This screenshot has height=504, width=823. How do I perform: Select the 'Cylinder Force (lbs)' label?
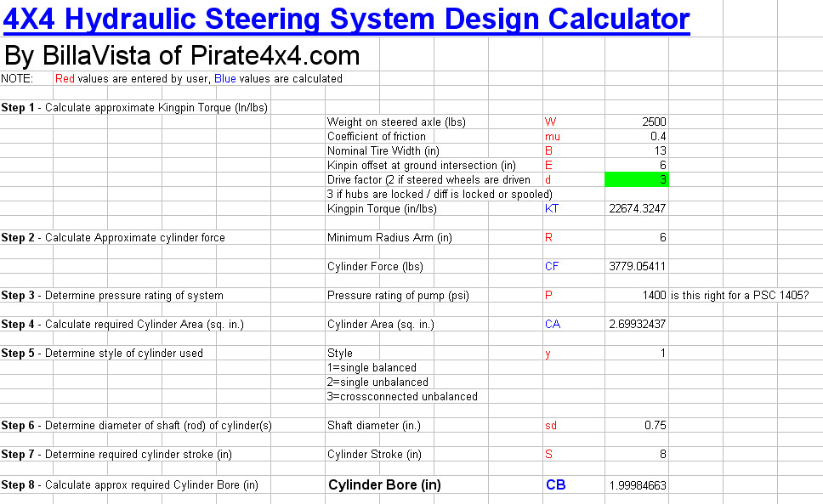(x=375, y=266)
